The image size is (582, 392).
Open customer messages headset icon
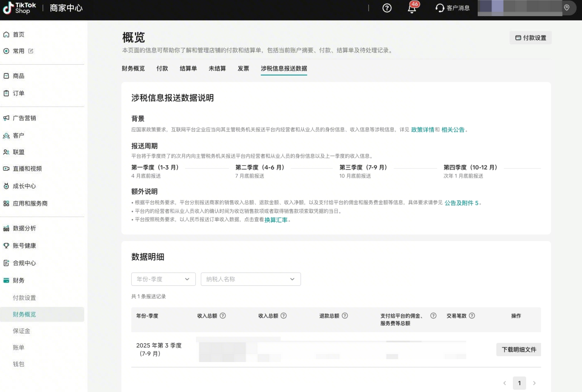point(440,8)
